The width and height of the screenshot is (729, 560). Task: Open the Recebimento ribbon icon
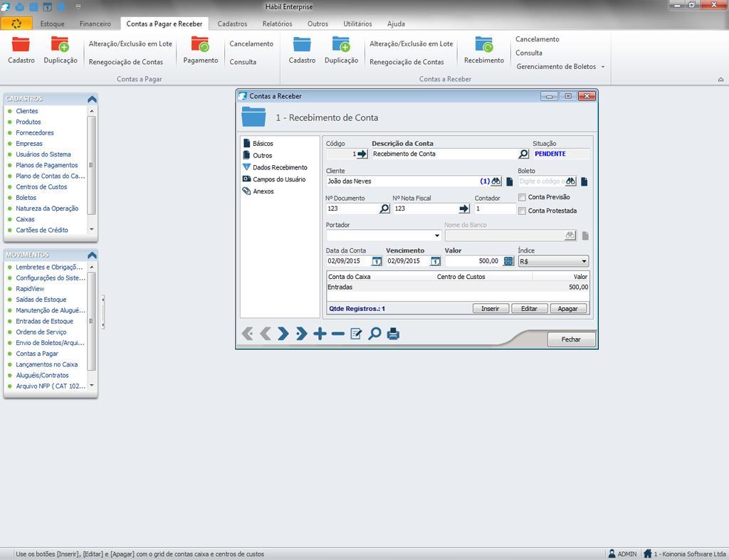pyautogui.click(x=483, y=51)
